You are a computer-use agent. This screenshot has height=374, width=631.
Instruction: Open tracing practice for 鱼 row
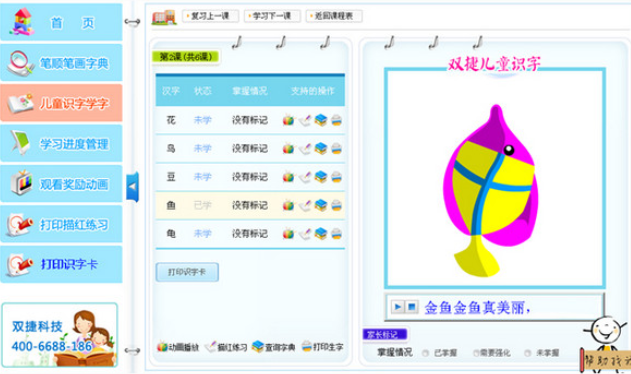click(305, 205)
